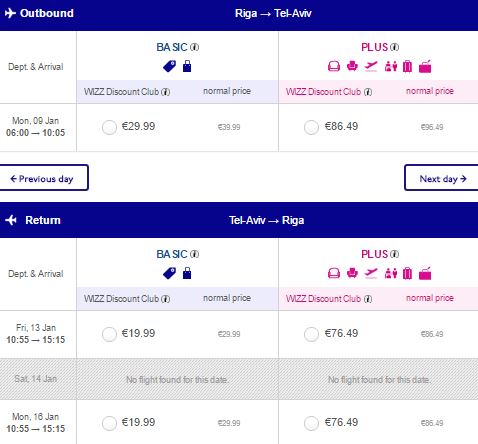
Task: Open the outbound BASIC fare info icon
Action: point(195,47)
